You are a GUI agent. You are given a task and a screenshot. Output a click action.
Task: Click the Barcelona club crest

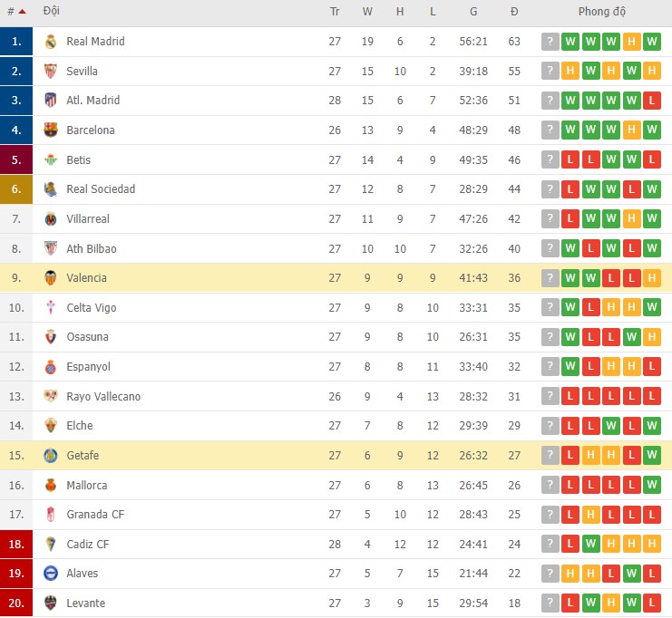click(x=51, y=130)
